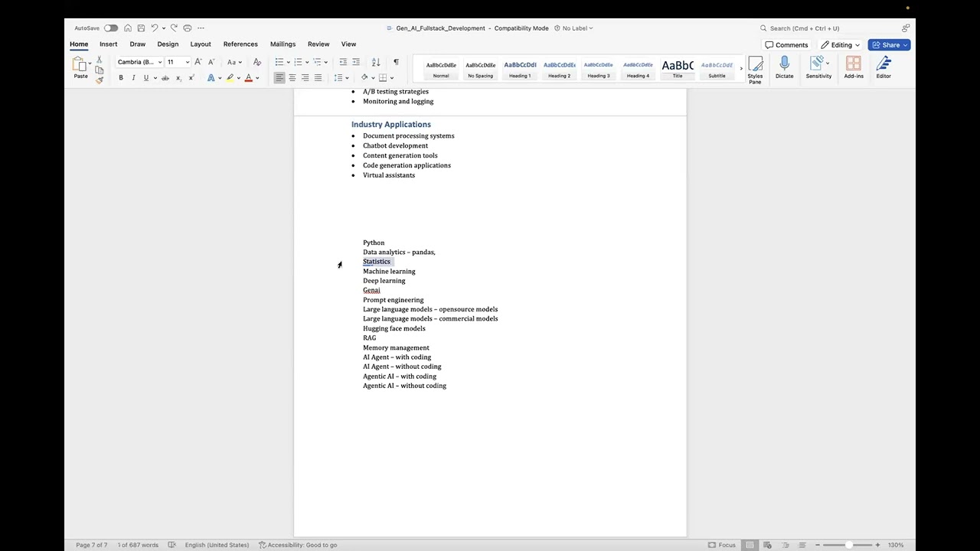Clear all formatting from selection
This screenshot has height=551, width=980.
coord(257,62)
